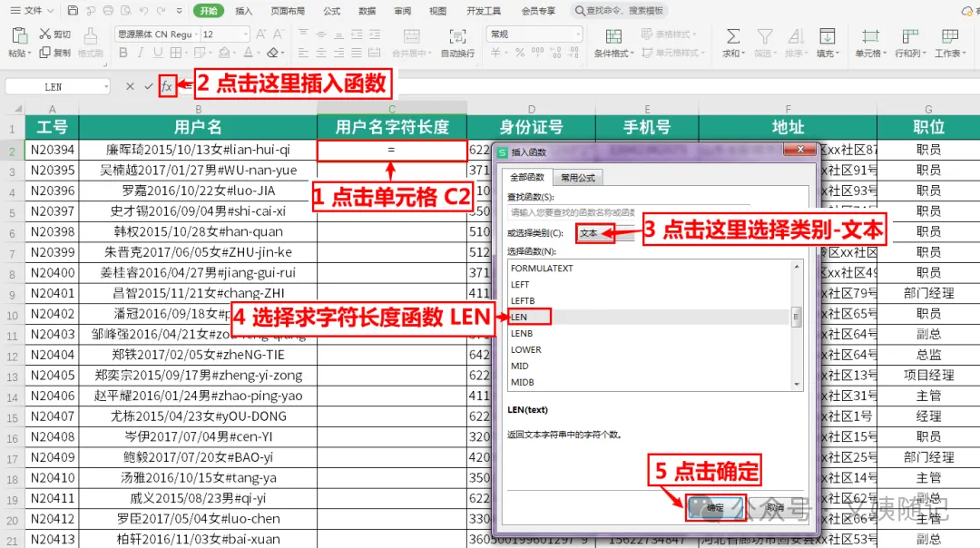Toggle underline formatting with the U button
This screenshot has height=548, width=980.
click(x=158, y=53)
